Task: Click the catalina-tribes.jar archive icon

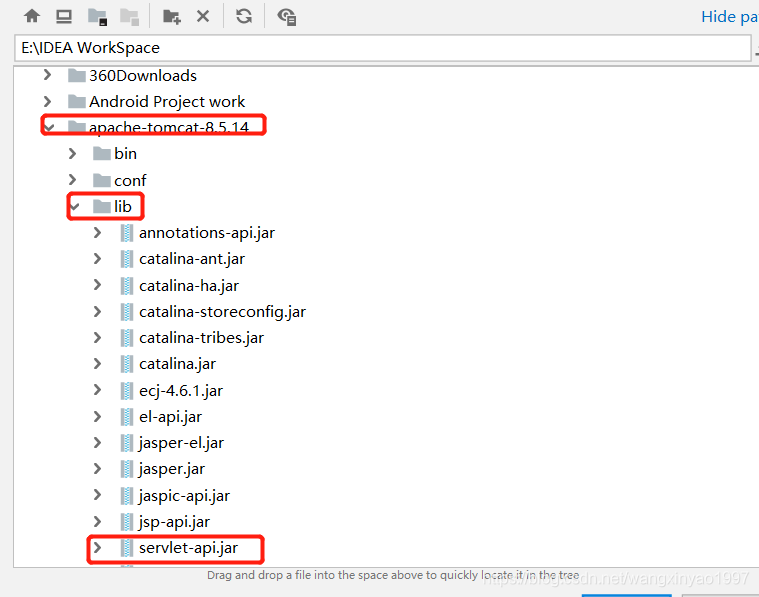Action: pos(126,338)
